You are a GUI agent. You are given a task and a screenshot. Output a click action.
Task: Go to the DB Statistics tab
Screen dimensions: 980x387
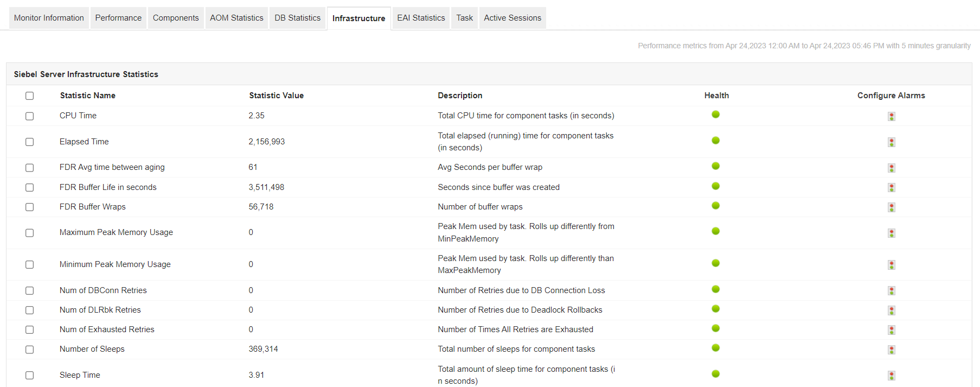297,18
